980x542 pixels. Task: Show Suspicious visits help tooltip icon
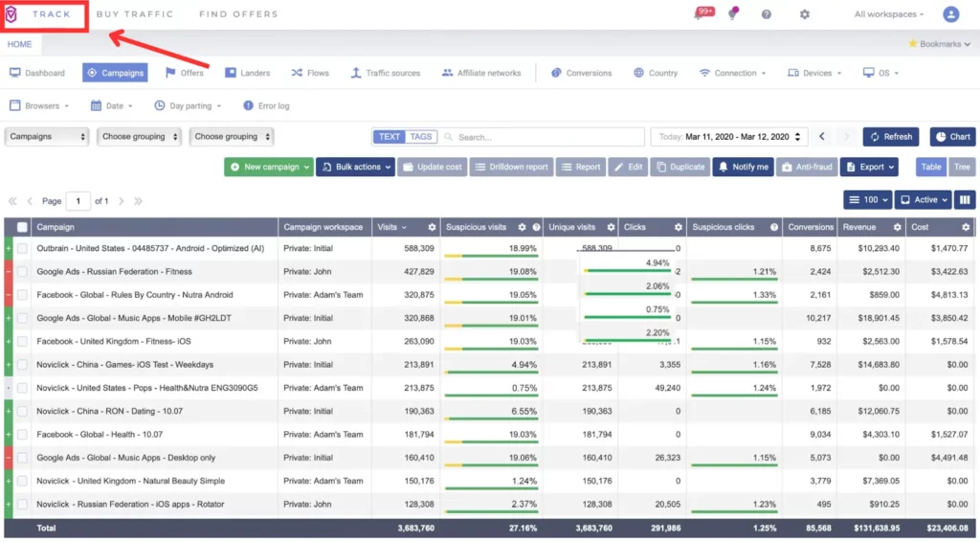point(536,227)
